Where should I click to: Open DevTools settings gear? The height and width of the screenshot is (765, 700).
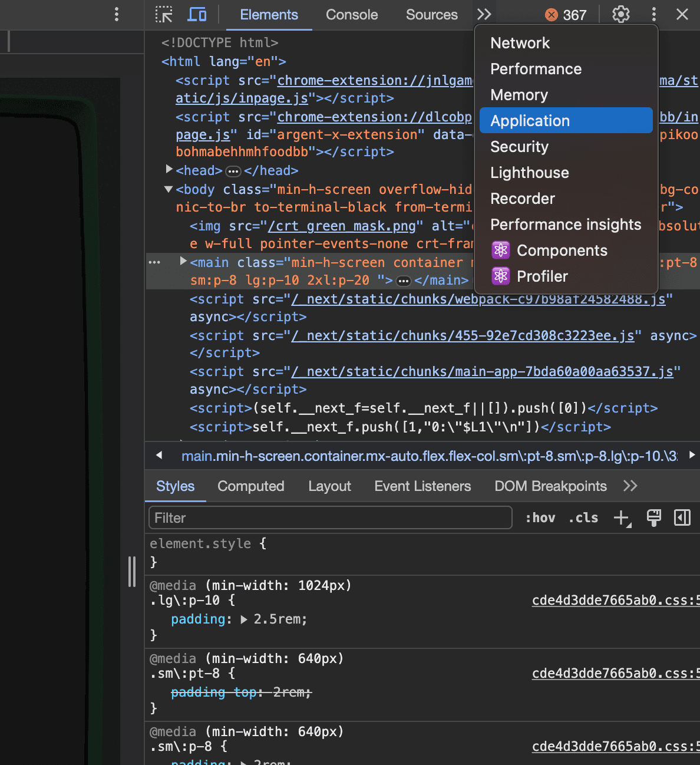(621, 15)
